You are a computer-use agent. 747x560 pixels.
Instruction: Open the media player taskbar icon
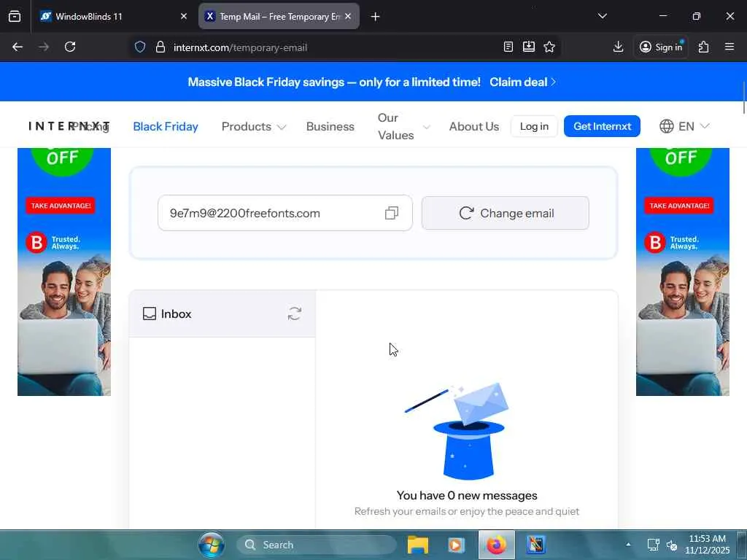click(456, 545)
